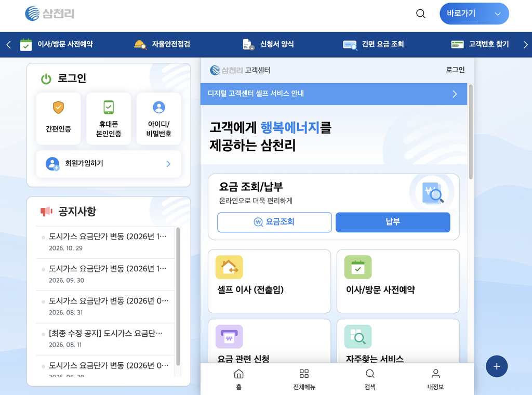532x395 pixels.
Task: Click the 공지사항 megaphone icon
Action: click(46, 212)
